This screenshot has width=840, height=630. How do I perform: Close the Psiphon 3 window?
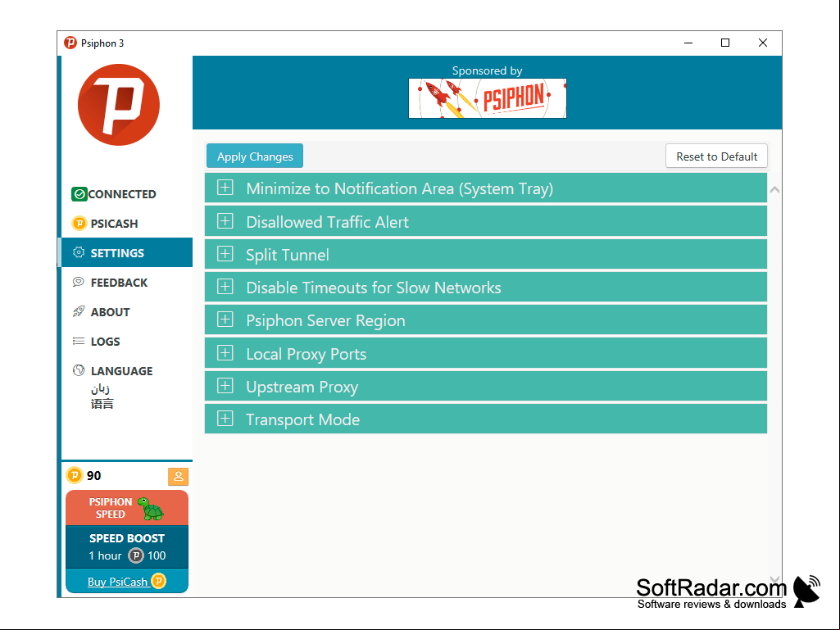763,43
